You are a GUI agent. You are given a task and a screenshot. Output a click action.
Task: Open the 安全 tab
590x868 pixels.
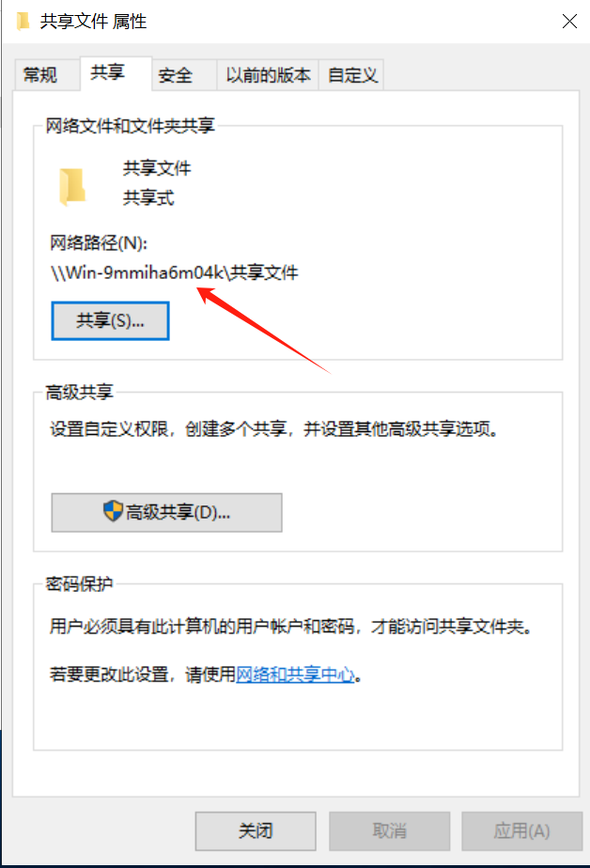(176, 75)
